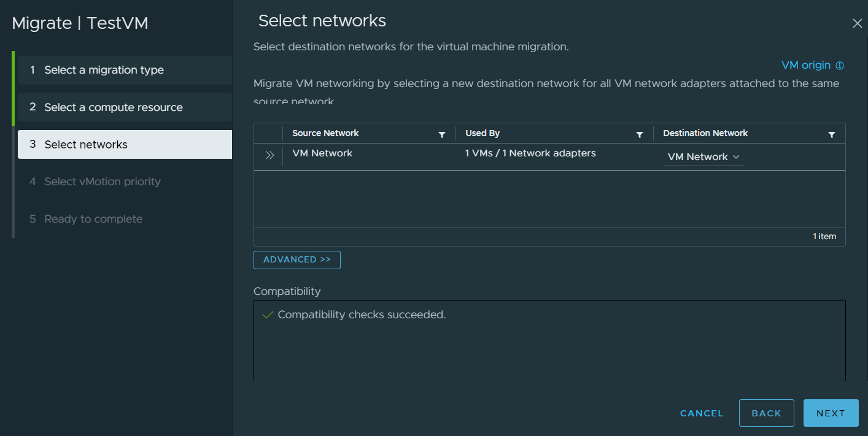This screenshot has height=436, width=868.
Task: Click the VM origin link
Action: 805,65
